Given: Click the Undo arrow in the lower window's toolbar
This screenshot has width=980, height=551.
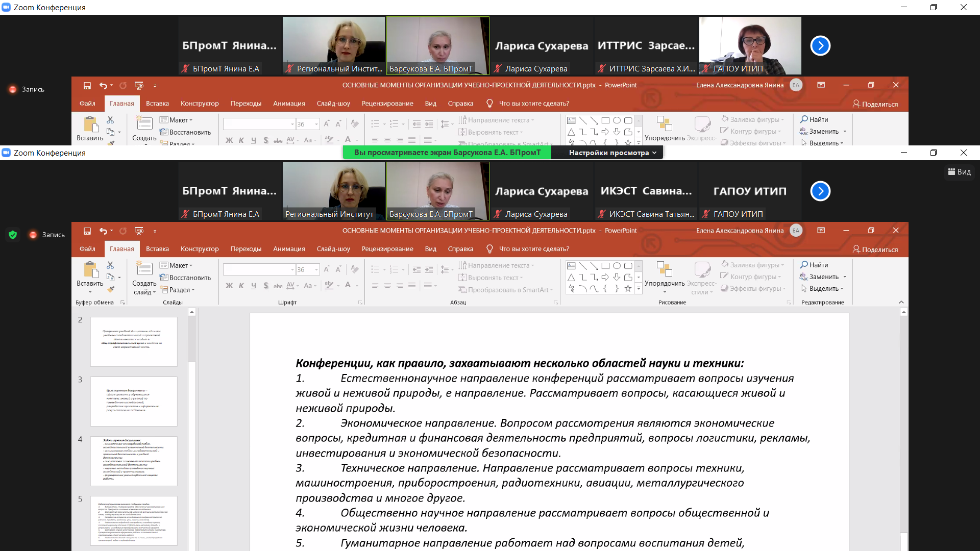Looking at the screenshot, I should tap(103, 231).
